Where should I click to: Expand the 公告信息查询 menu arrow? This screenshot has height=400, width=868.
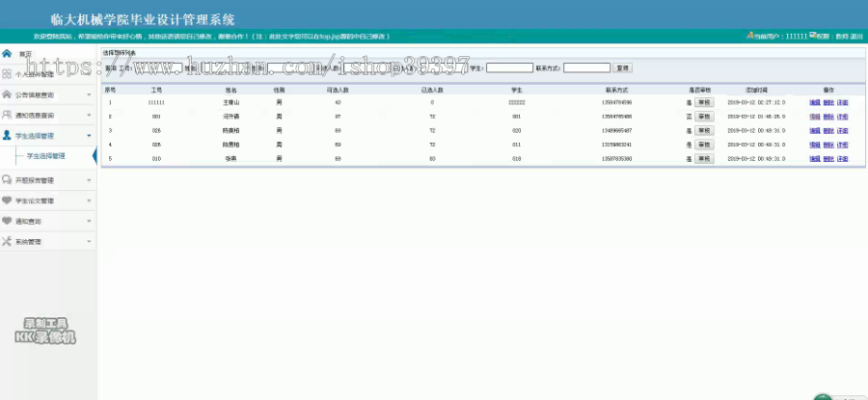click(89, 95)
